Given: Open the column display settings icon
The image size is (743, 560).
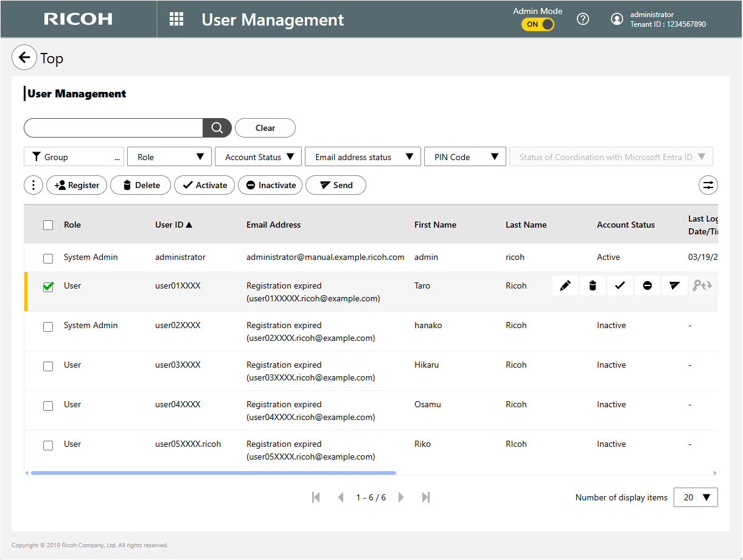Looking at the screenshot, I should point(708,186).
